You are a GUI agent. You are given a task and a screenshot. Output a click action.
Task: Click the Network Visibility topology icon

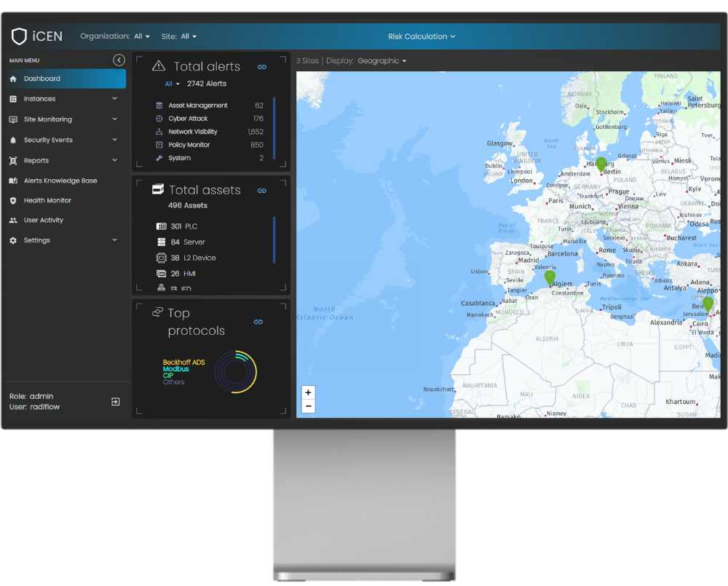[x=159, y=132]
